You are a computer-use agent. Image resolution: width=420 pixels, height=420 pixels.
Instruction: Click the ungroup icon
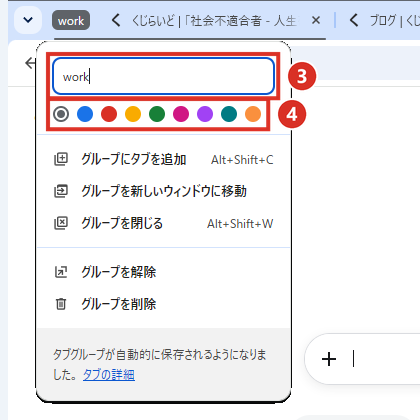[x=61, y=272]
